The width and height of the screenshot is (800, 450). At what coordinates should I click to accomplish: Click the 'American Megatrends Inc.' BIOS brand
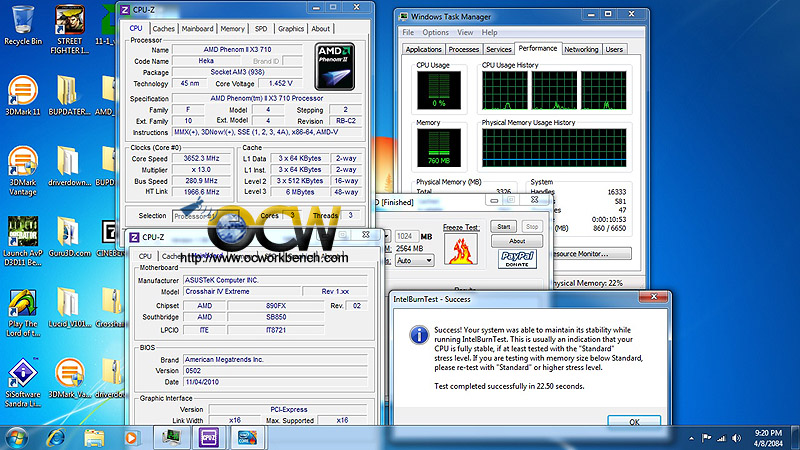[x=276, y=359]
